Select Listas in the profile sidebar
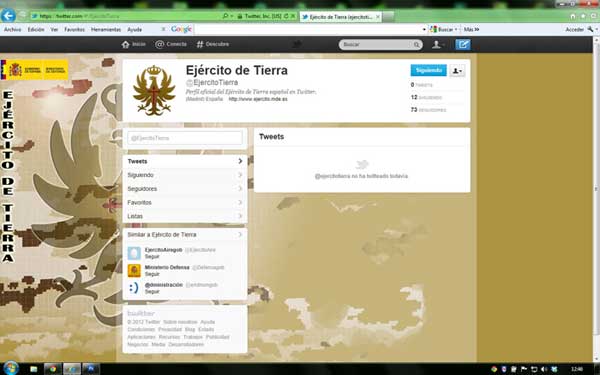 click(x=185, y=216)
